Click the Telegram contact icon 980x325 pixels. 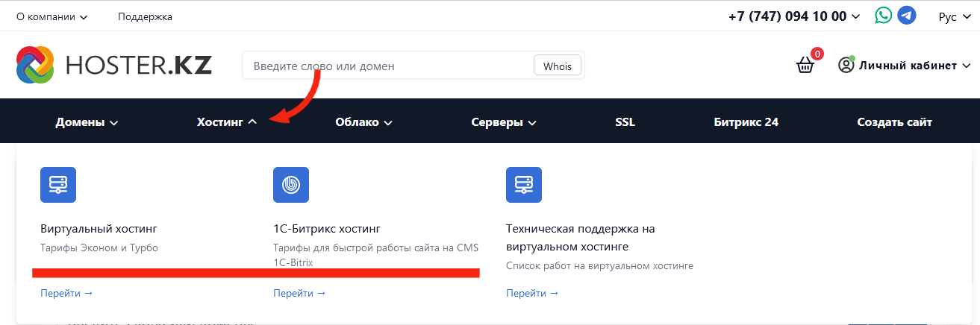pos(906,16)
